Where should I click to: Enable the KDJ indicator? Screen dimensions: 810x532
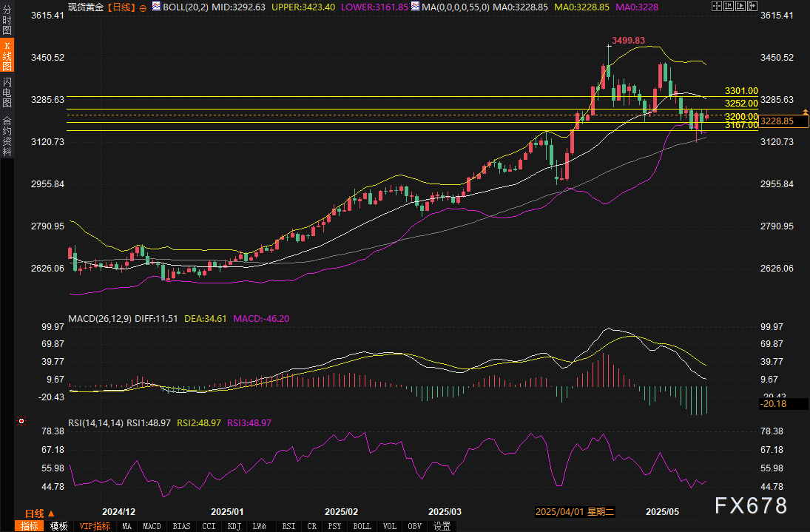click(x=234, y=526)
